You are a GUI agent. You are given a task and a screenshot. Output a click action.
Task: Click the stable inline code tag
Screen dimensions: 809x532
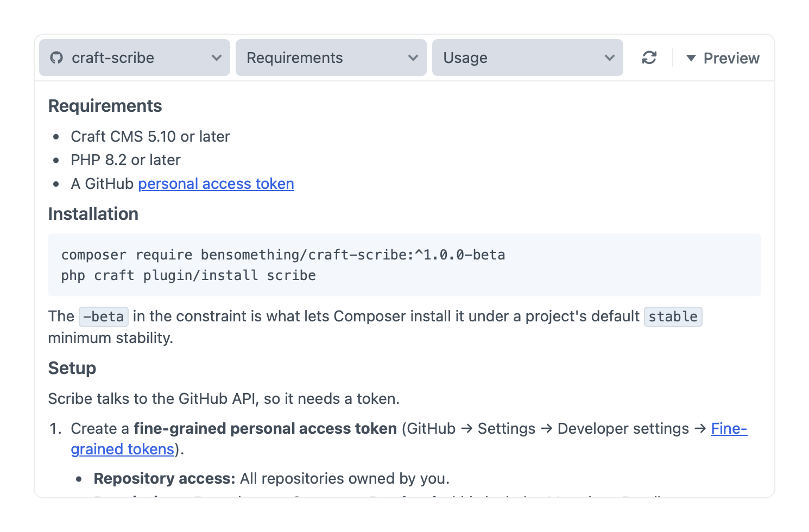point(673,316)
